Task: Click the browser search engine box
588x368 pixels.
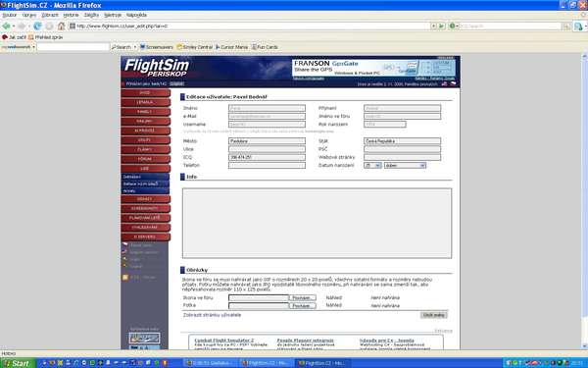Action: (510, 26)
